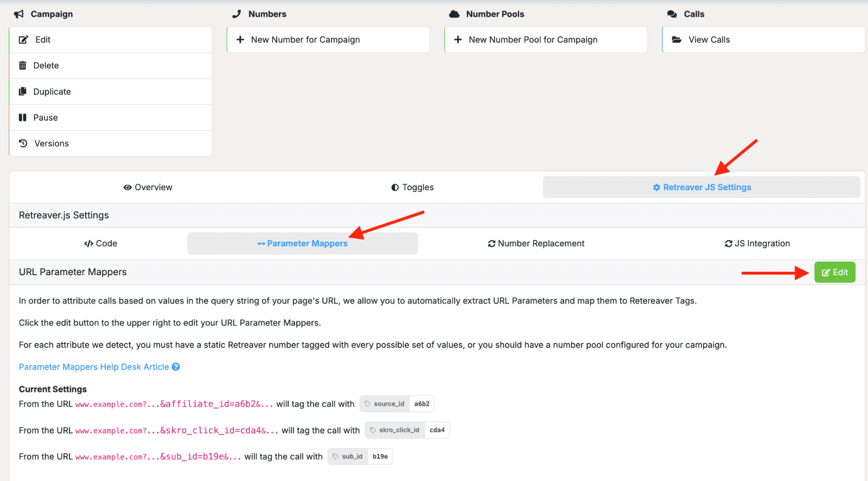Click the code brackets icon on Code tab
868x481 pixels.
pyautogui.click(x=89, y=243)
